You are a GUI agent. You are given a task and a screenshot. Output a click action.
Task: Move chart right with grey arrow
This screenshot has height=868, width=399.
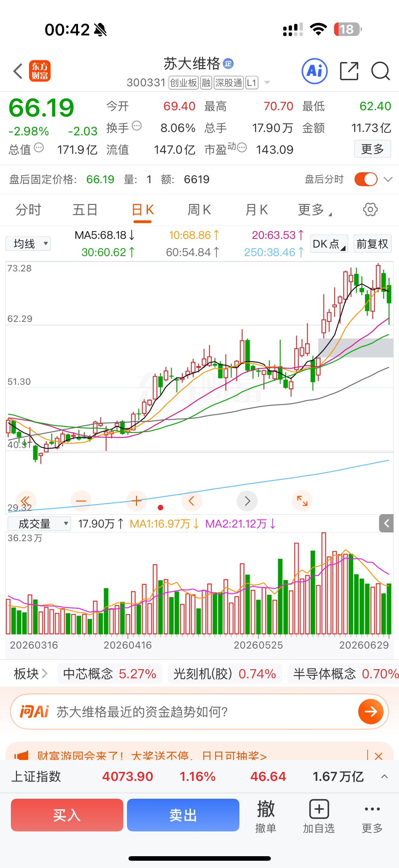click(247, 501)
